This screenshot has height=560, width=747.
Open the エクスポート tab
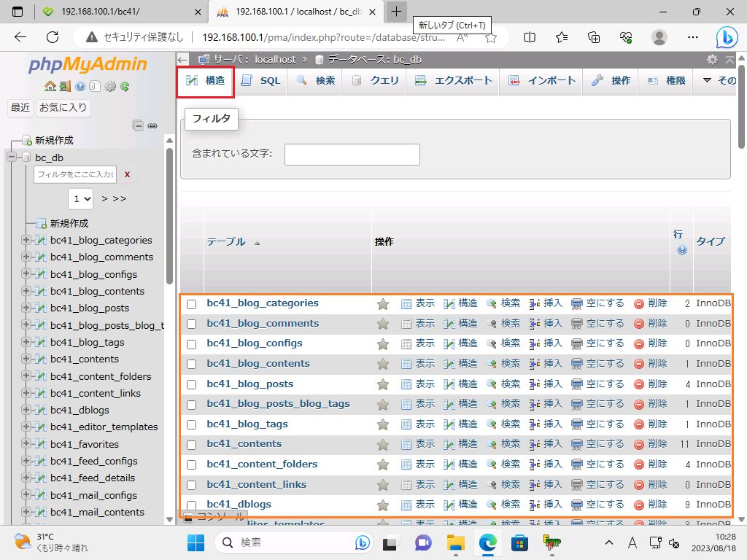(x=454, y=81)
